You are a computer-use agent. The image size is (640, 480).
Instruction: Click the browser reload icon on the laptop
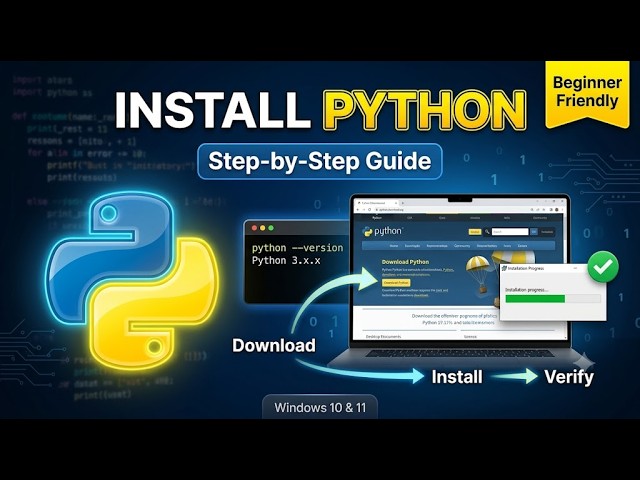[370, 210]
